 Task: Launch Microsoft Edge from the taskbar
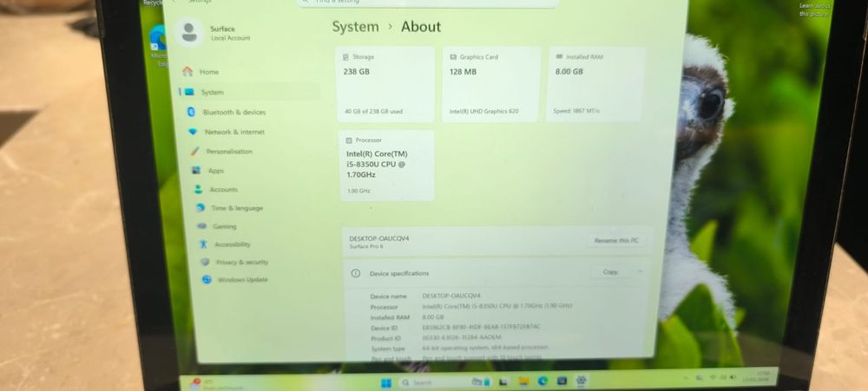coord(542,381)
